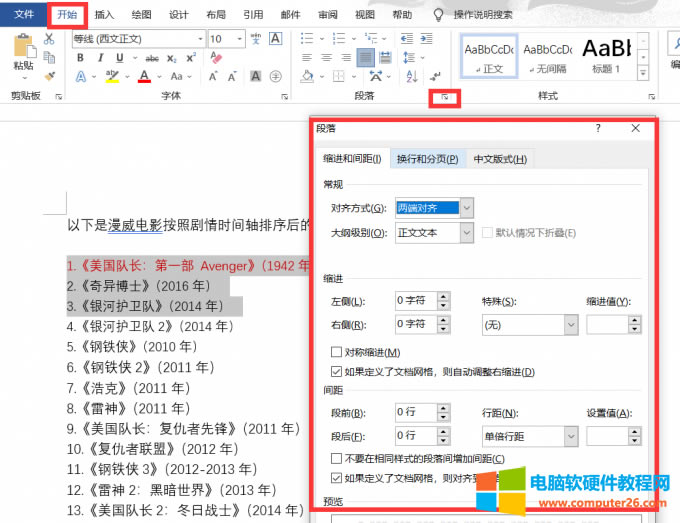This screenshot has width=680, height=523.
Task: Toggle Bold formatting in the ribbon
Action: tap(80, 58)
